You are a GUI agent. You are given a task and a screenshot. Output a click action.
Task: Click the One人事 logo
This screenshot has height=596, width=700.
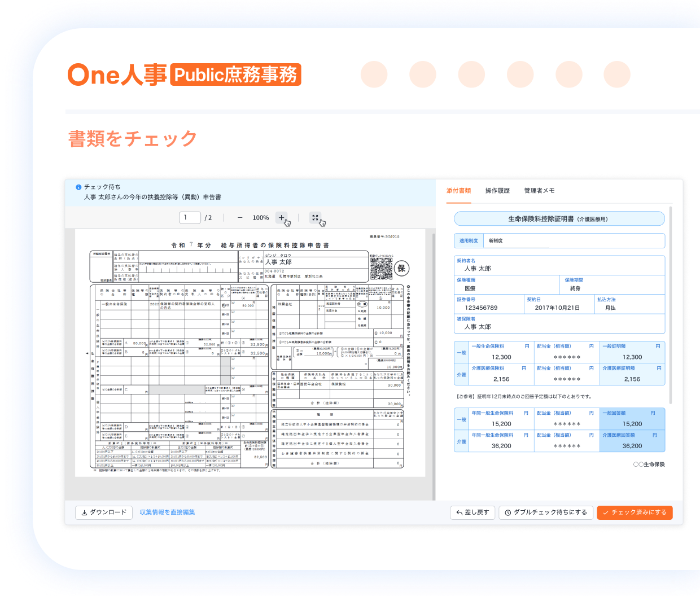[x=117, y=74]
